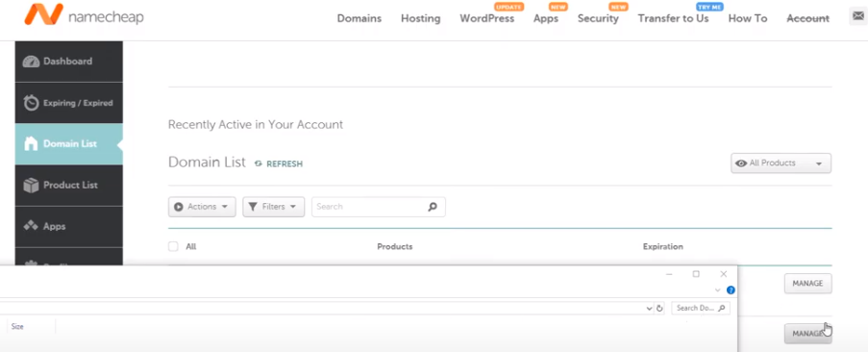
Task: Open the Domains top menu
Action: [360, 18]
